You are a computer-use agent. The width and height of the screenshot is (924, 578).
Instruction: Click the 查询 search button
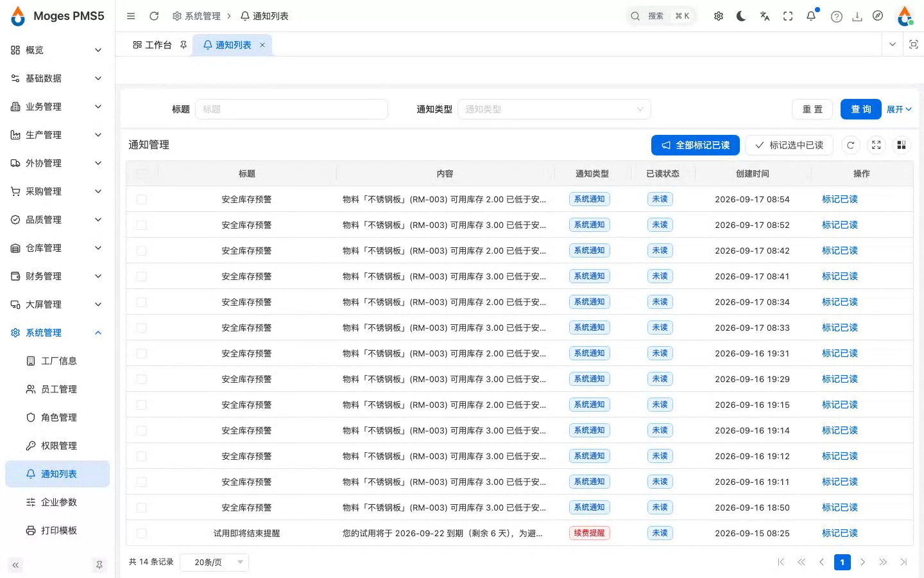(x=861, y=109)
